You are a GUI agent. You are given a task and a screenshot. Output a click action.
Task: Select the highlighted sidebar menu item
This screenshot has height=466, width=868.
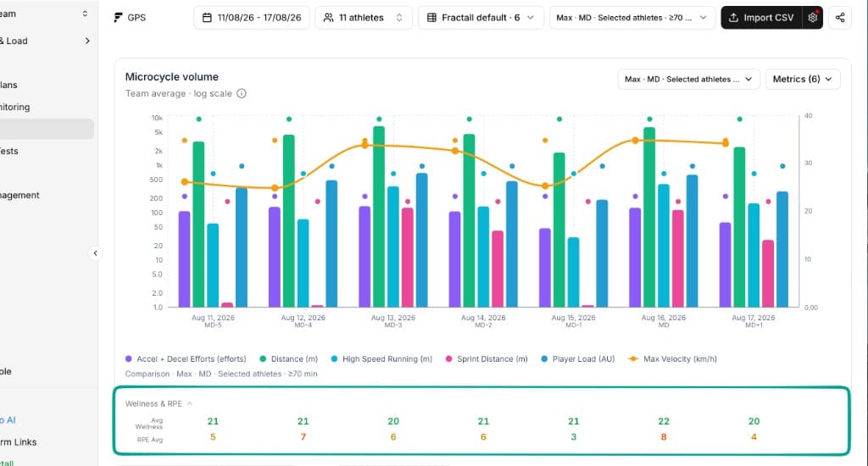click(x=47, y=129)
